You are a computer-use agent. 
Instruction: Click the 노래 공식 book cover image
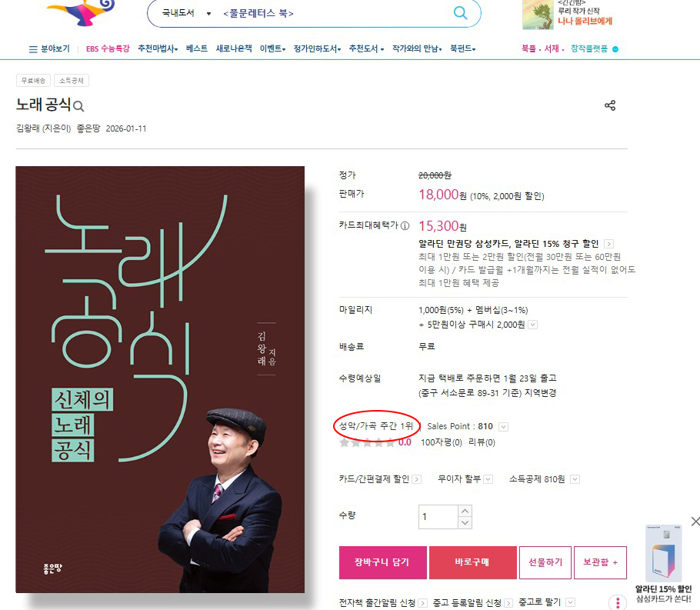(x=160, y=379)
